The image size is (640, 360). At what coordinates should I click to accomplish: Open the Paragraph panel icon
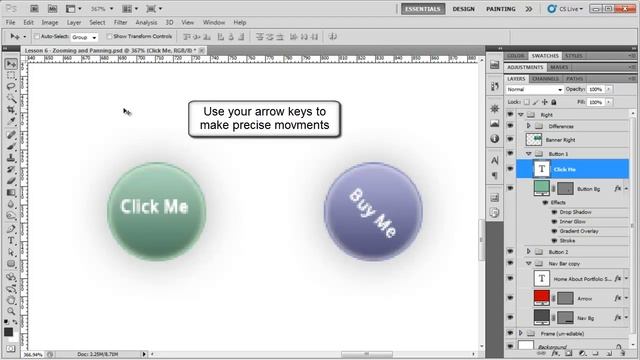(x=495, y=176)
